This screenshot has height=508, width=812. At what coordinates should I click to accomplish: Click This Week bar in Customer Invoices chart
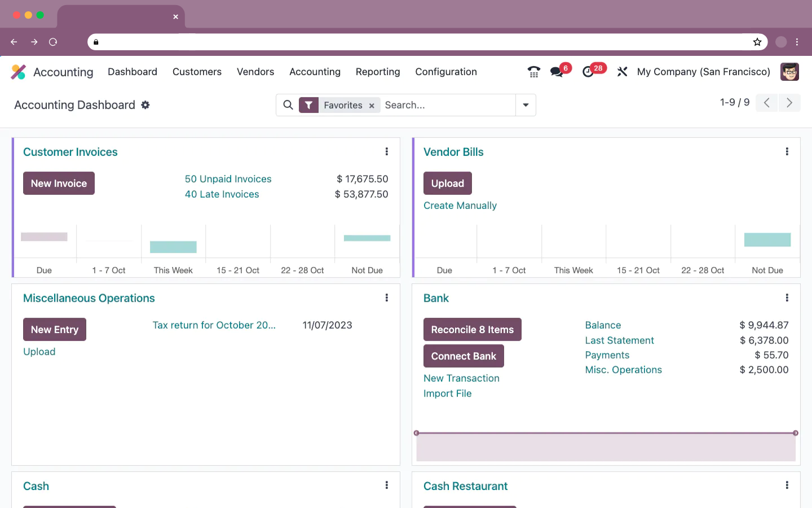(173, 247)
